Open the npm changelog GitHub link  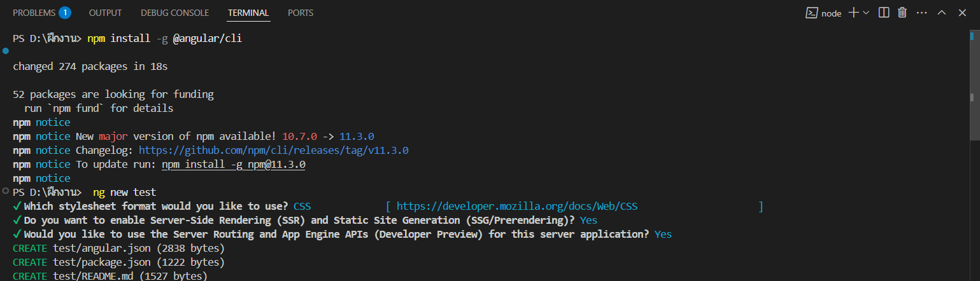pyautogui.click(x=273, y=151)
